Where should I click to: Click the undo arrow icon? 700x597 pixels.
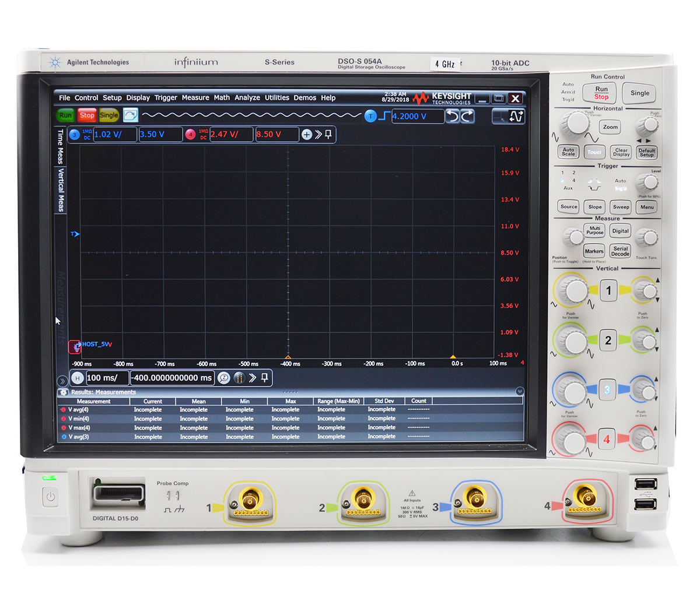[x=452, y=117]
